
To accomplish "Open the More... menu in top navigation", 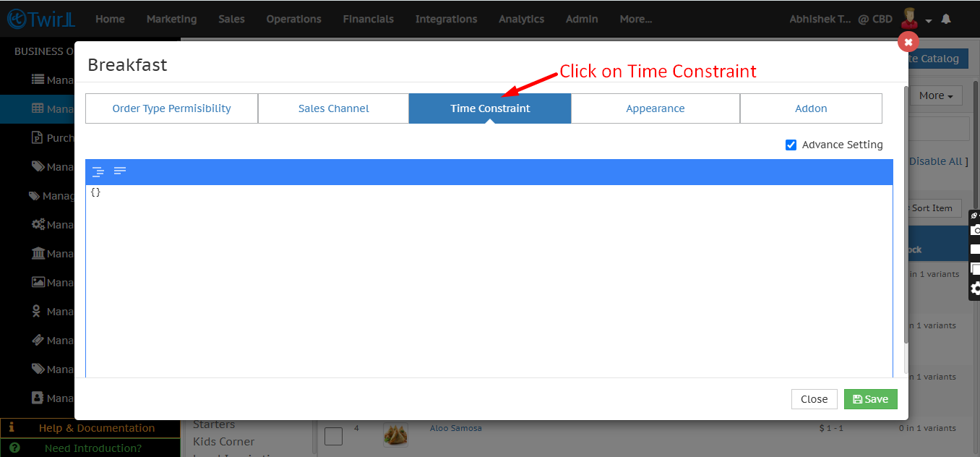I will coord(635,19).
